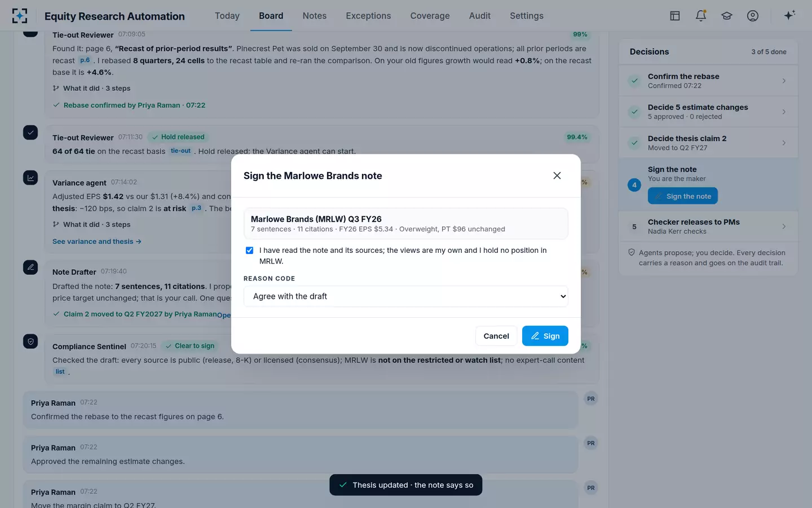Click the Sign button in the dialog
The height and width of the screenshot is (508, 812).
pyautogui.click(x=545, y=336)
